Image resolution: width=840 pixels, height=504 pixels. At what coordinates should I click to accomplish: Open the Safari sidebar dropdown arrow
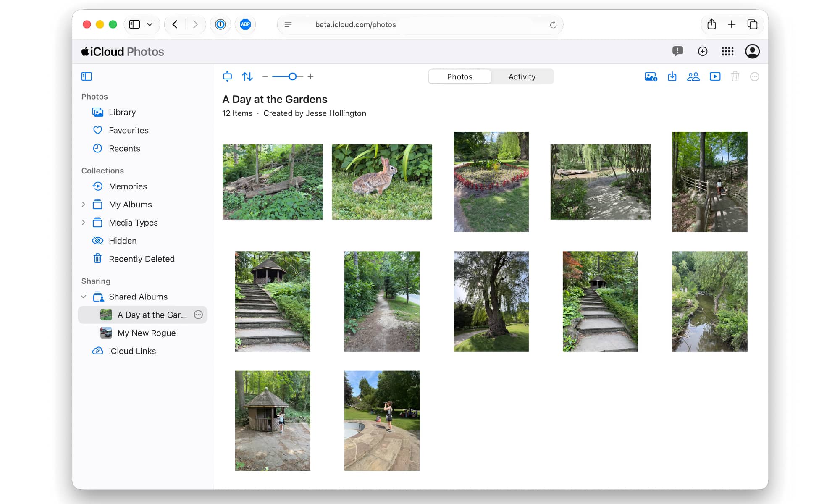click(150, 24)
